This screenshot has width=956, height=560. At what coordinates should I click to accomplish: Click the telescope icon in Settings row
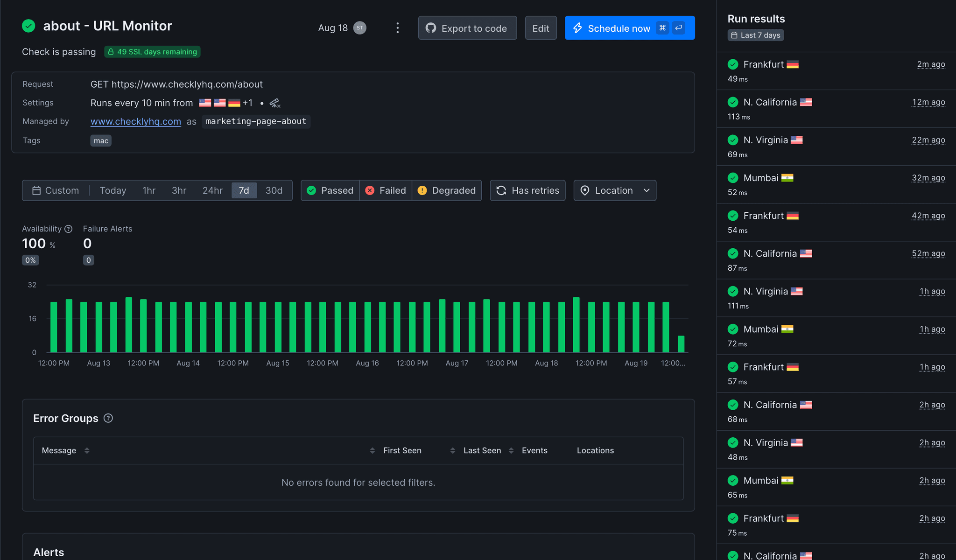(x=275, y=103)
